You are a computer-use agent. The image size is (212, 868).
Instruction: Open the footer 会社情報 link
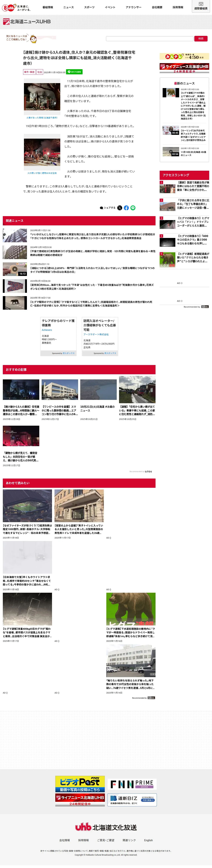pos(65,840)
